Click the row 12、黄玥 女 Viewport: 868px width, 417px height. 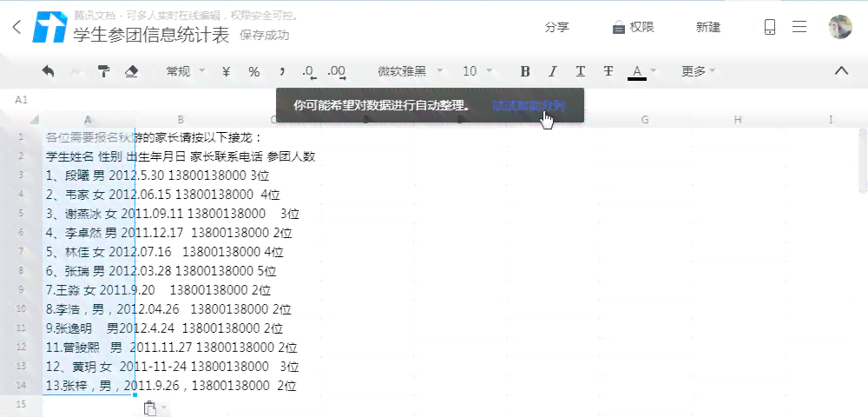172,367
